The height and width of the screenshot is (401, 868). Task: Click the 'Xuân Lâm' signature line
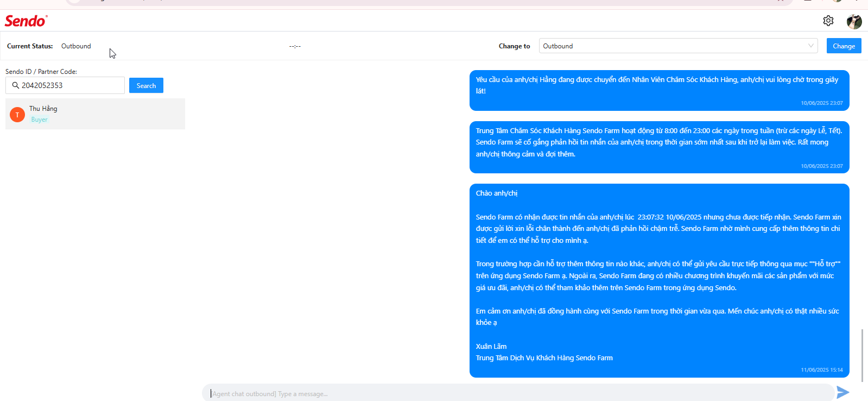[x=491, y=346]
